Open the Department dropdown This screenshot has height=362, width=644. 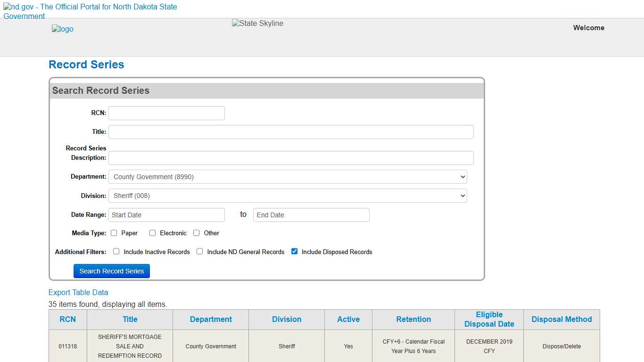click(x=288, y=176)
